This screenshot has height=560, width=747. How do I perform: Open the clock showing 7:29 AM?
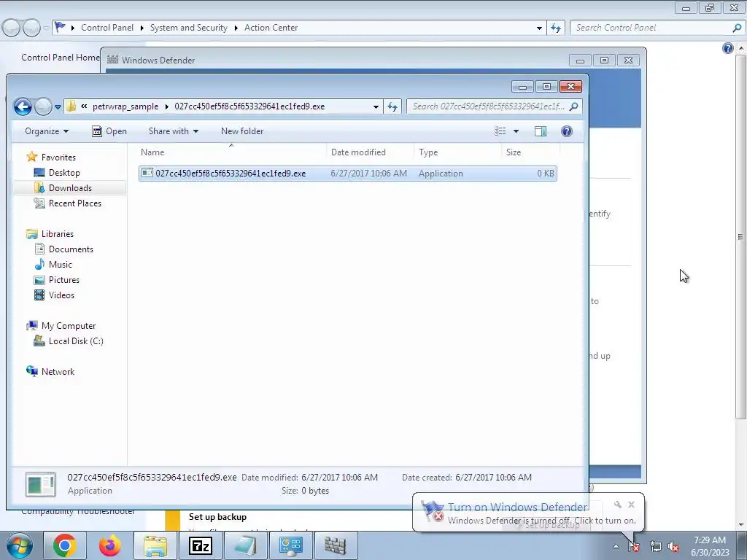(710, 546)
